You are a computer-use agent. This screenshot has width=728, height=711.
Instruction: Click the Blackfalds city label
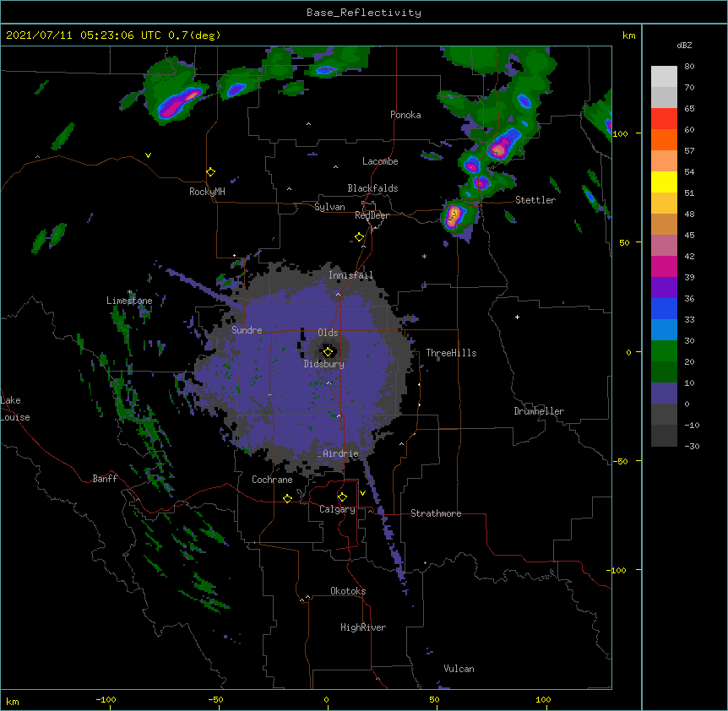pyautogui.click(x=372, y=188)
